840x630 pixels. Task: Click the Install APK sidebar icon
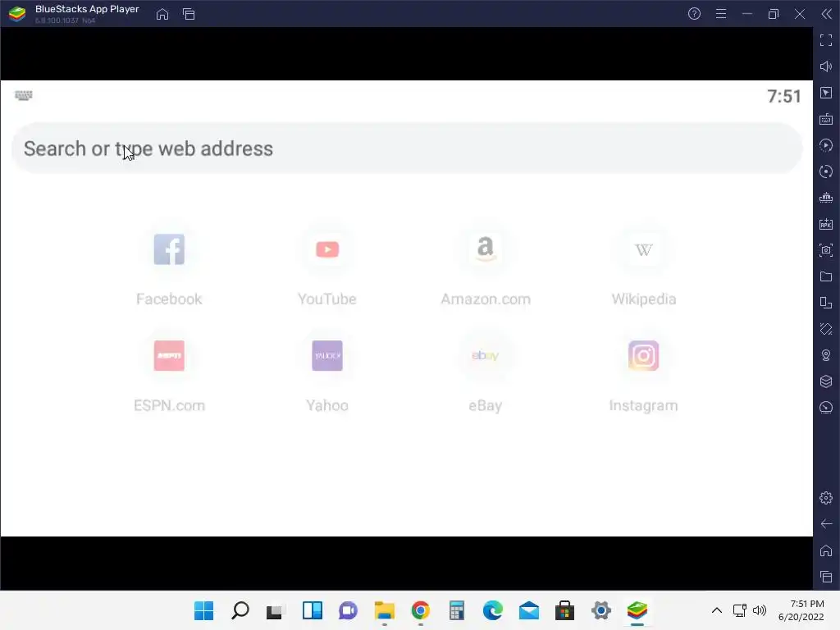(x=826, y=224)
